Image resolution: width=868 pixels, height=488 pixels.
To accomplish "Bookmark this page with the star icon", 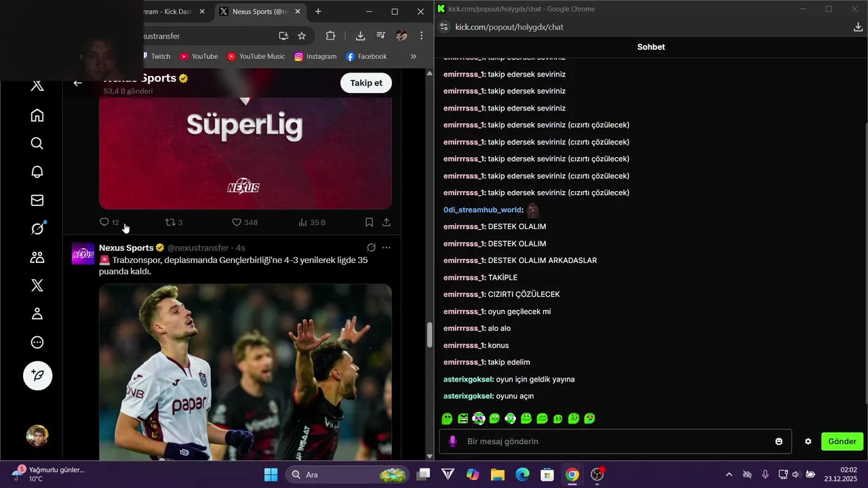I will click(302, 36).
